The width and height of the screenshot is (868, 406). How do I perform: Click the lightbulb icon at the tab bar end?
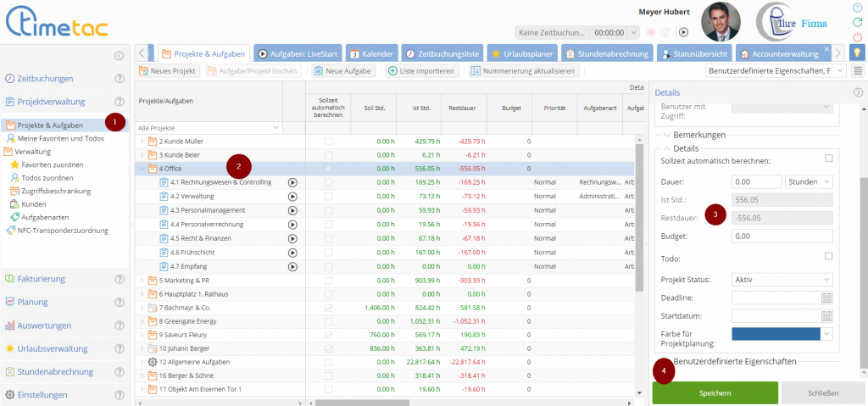(857, 53)
